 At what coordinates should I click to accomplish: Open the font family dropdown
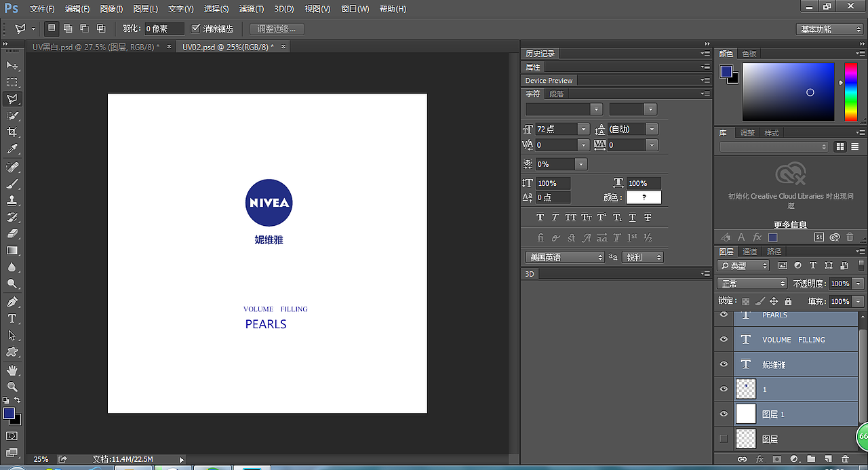pos(596,109)
